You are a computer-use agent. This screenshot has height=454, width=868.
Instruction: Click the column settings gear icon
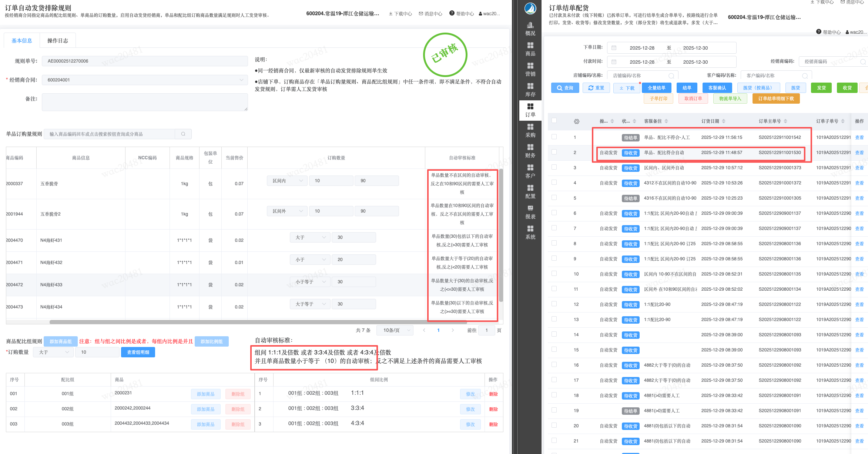tap(576, 121)
